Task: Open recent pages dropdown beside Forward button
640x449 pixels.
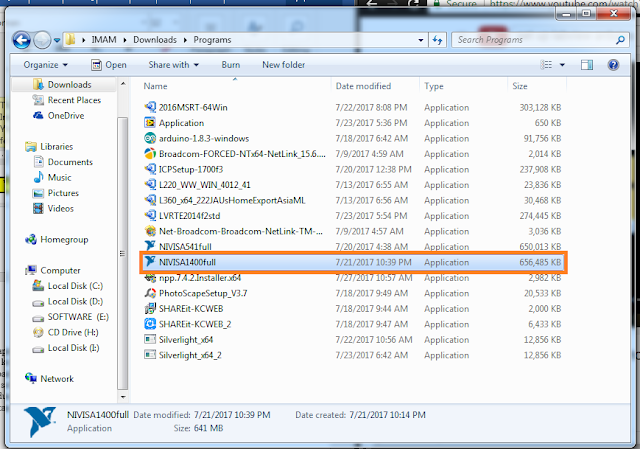Action: 57,40
